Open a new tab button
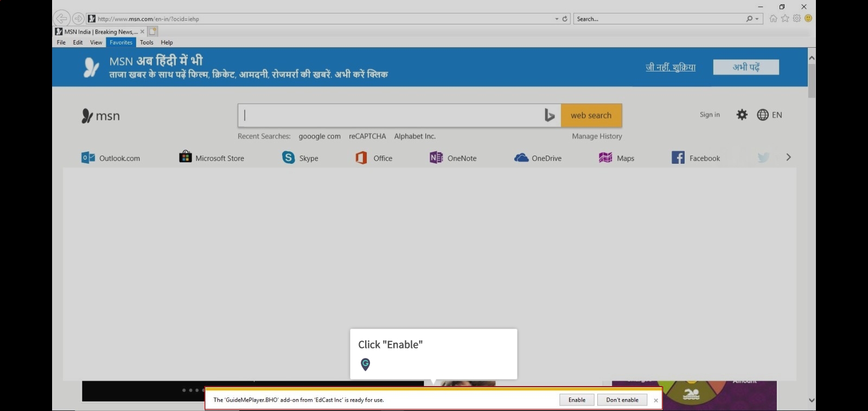Screen dimensions: 868x411 (153, 31)
